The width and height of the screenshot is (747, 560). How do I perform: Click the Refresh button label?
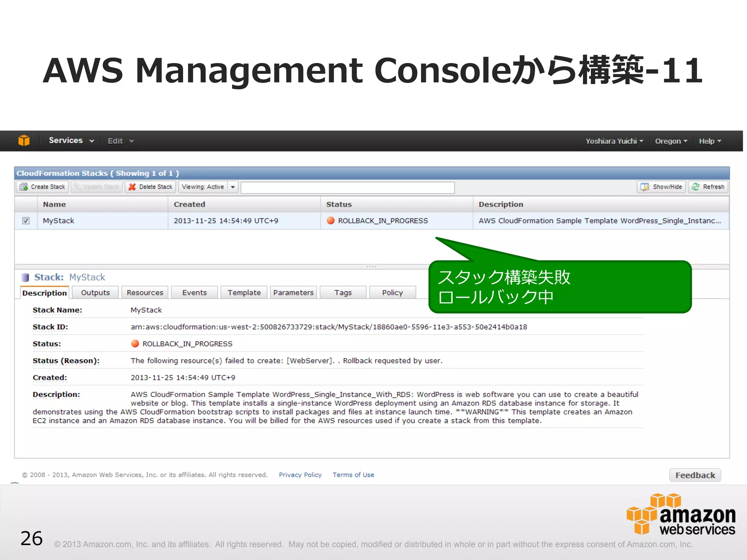pyautogui.click(x=713, y=187)
